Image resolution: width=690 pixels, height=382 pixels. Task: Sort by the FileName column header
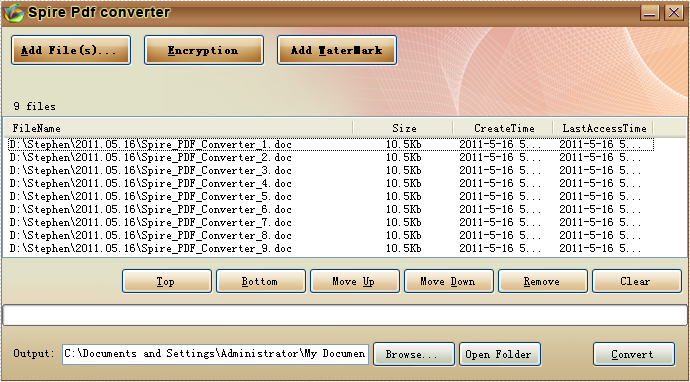click(178, 128)
